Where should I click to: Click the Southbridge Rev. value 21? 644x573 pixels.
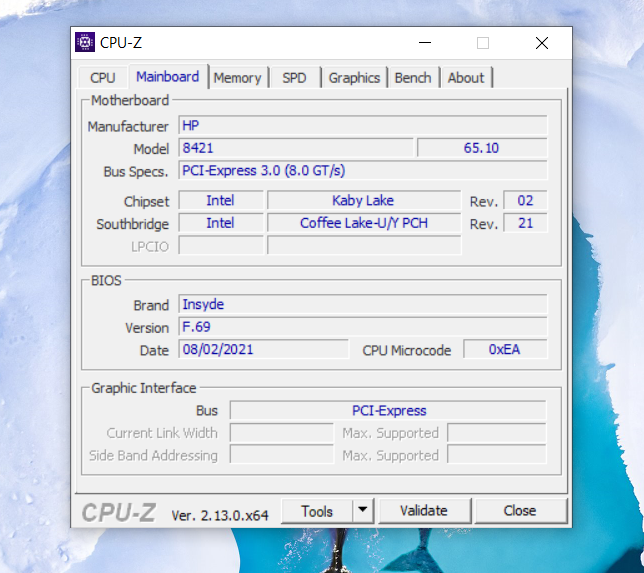pyautogui.click(x=525, y=223)
